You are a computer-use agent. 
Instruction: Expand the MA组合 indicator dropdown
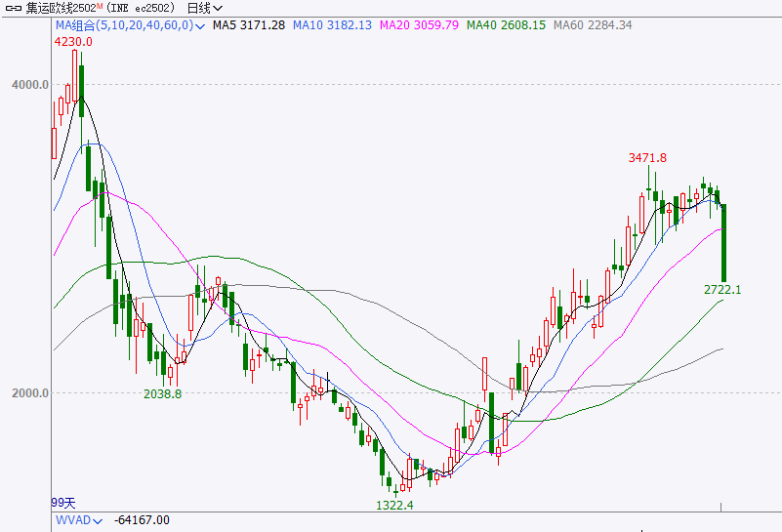(200, 25)
